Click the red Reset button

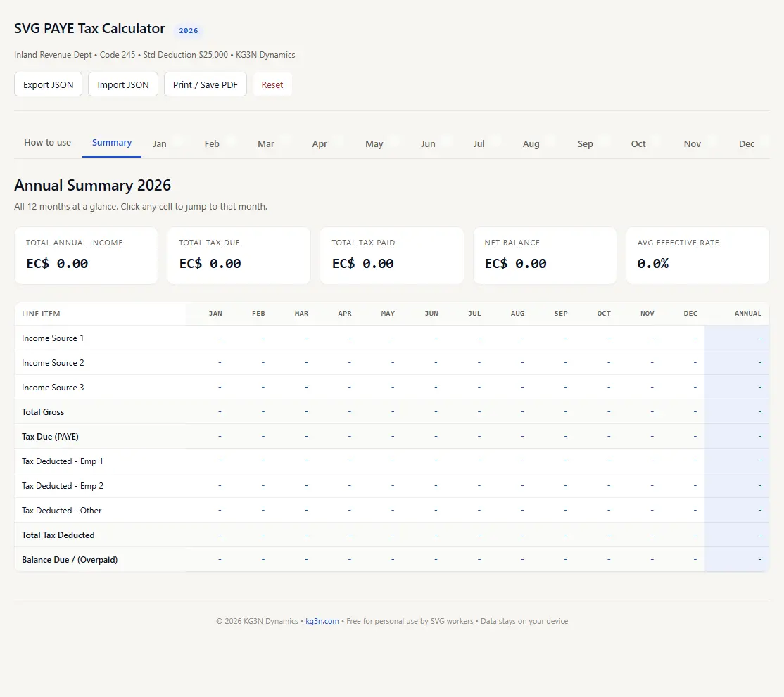pyautogui.click(x=272, y=84)
